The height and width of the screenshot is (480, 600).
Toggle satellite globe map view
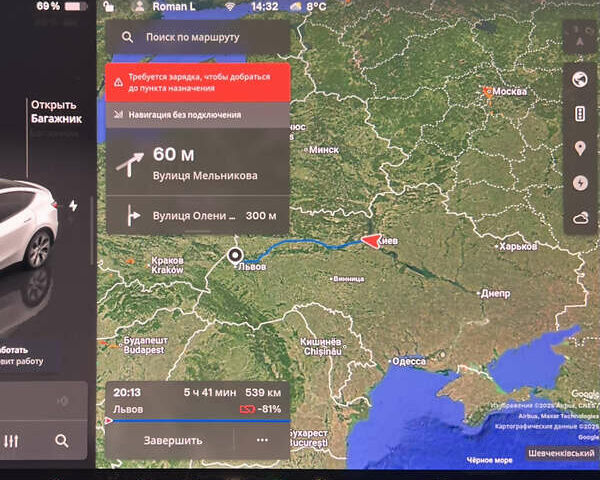(x=580, y=80)
